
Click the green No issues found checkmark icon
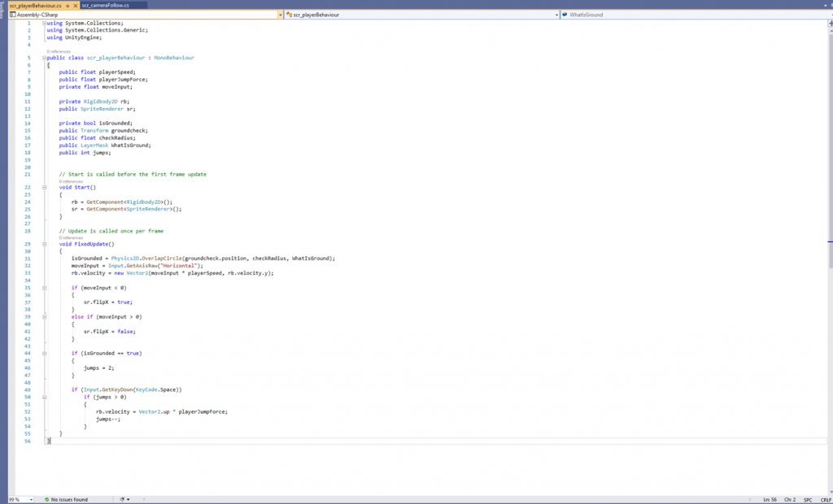[47, 499]
